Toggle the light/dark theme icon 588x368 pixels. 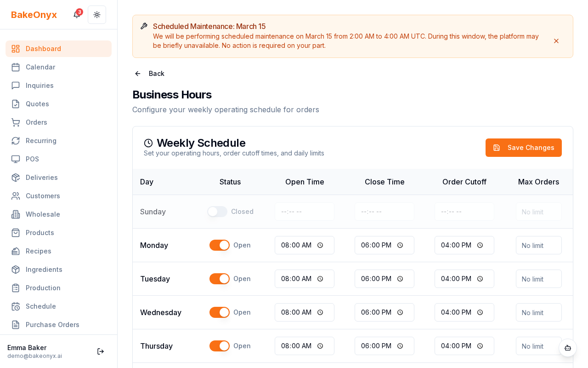click(97, 15)
